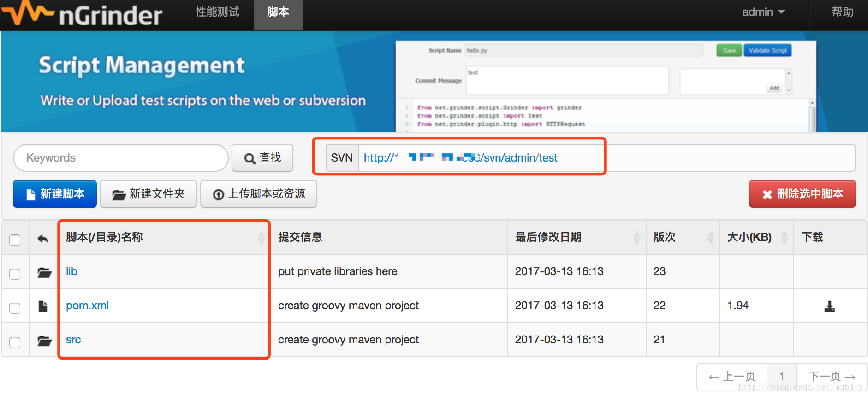Click lib row modified date
This screenshot has width=868, height=396.
pyautogui.click(x=559, y=271)
